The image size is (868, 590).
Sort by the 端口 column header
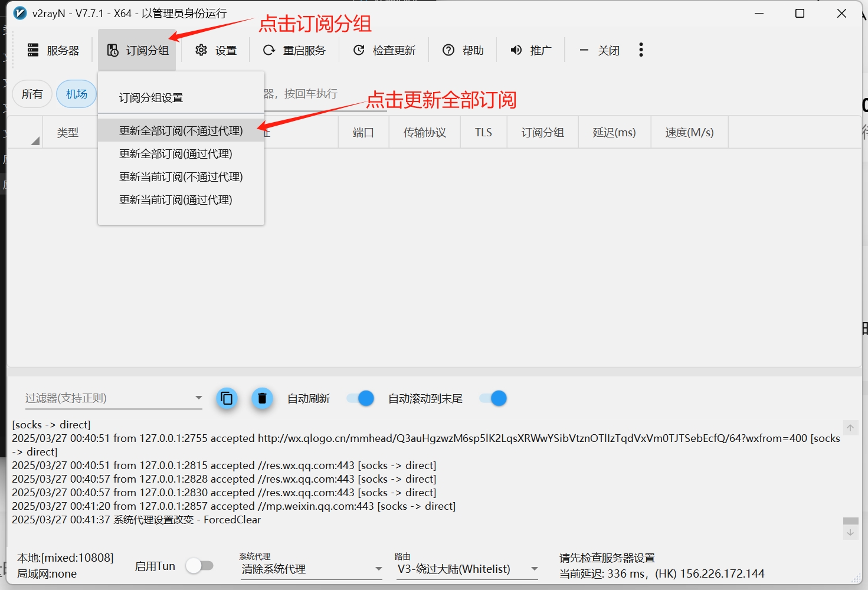coord(363,132)
